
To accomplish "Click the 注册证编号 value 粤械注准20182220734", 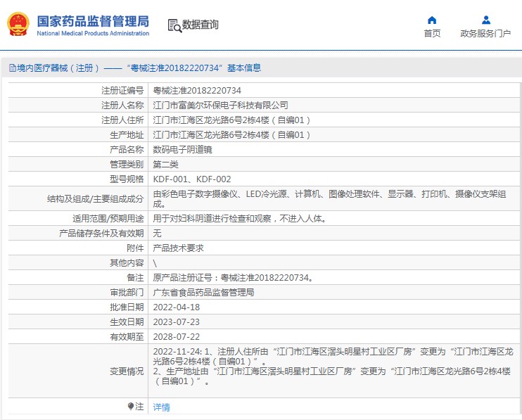I will pos(197,91).
